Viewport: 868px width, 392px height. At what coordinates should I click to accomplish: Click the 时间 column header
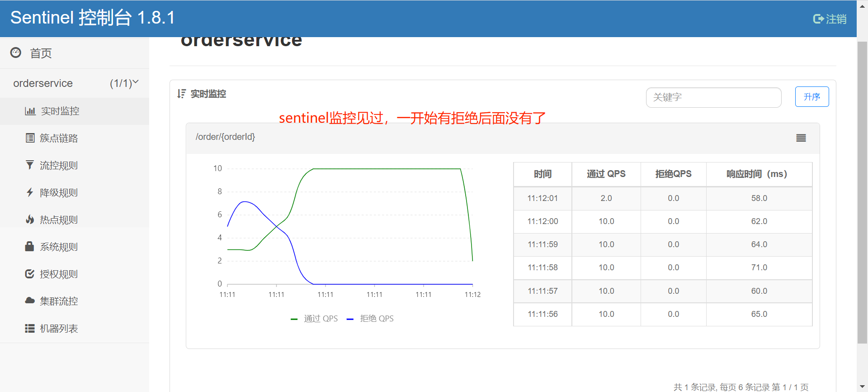542,174
